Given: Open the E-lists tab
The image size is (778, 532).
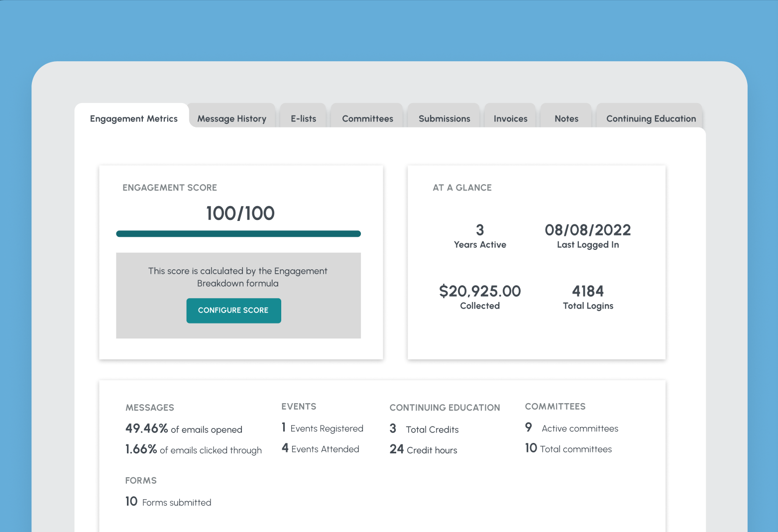Looking at the screenshot, I should (x=303, y=118).
